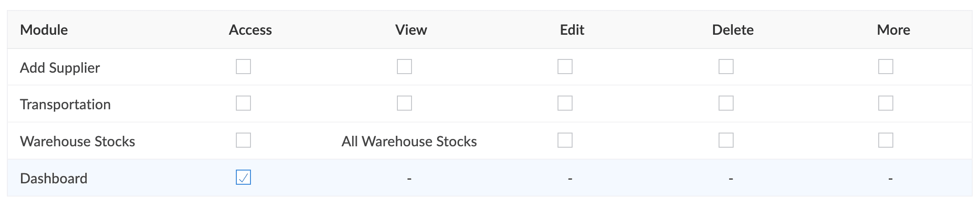Enable More option for Warehouse Stocks
Screen dimensions: 980x203
886,140
